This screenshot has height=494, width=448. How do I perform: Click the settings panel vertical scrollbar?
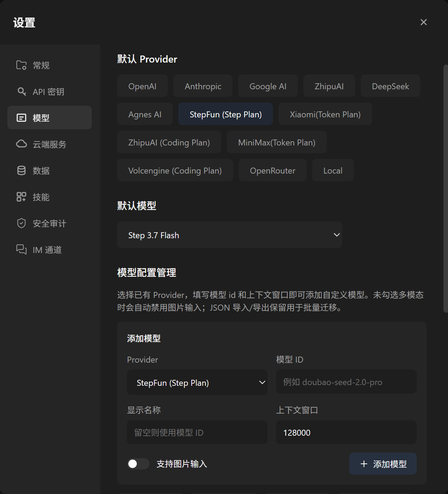(446, 189)
